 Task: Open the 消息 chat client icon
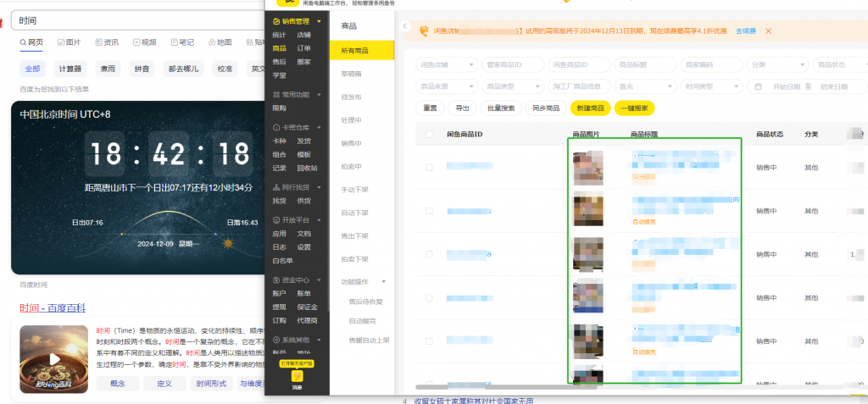298,376
